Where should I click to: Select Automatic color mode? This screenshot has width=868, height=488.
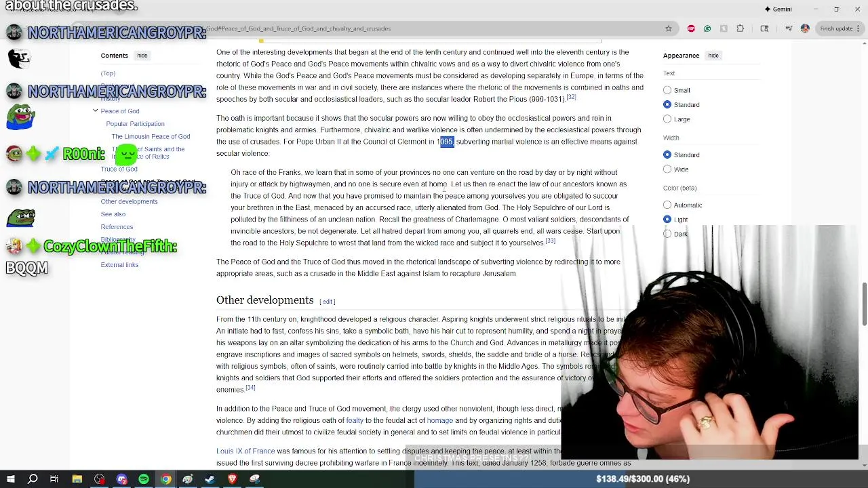click(667, 205)
